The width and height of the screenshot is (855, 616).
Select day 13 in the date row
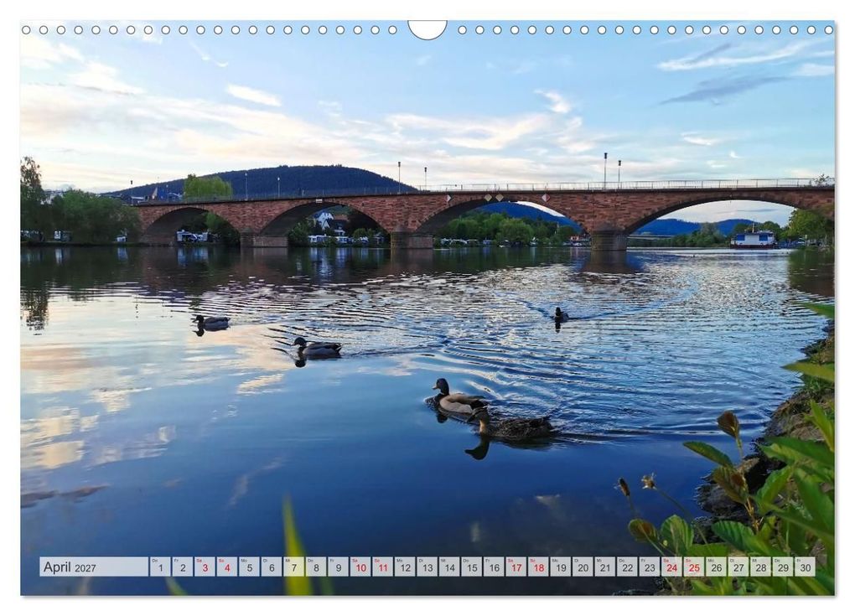pos(427,567)
